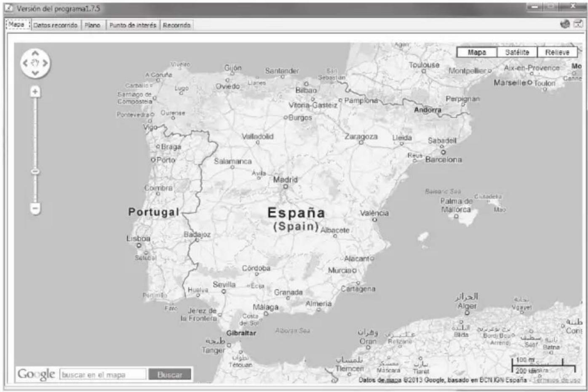Click the Zaragoza label on the map
The height and width of the screenshot is (392, 588).
[361, 137]
